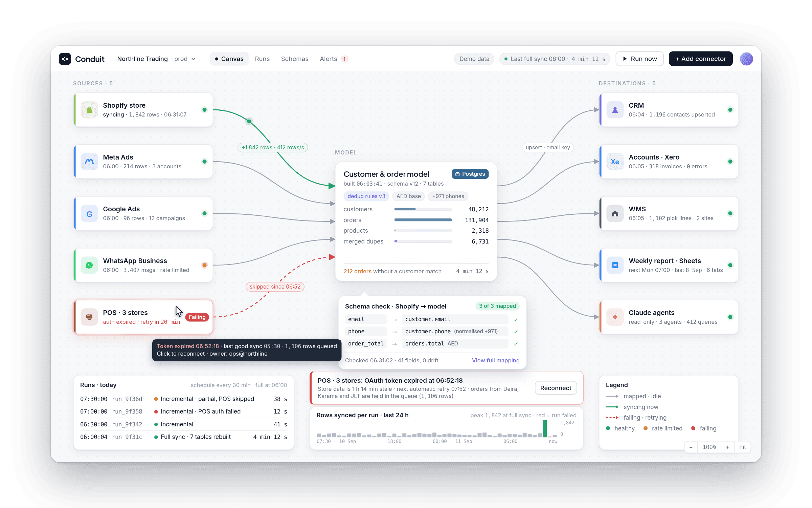Click the upsert email key edge label

548,148
